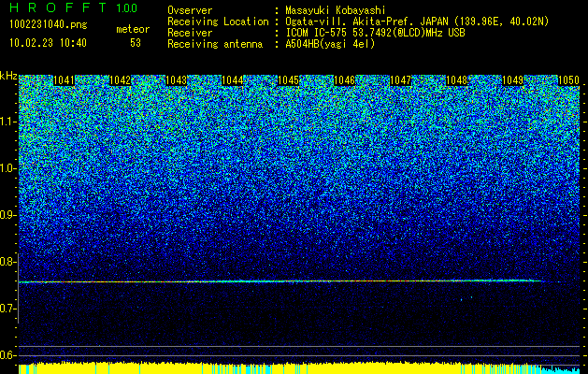The height and width of the screenshot is (374, 588).
Task: Click the 'Receiving antenna' field label
Action: pyautogui.click(x=215, y=44)
